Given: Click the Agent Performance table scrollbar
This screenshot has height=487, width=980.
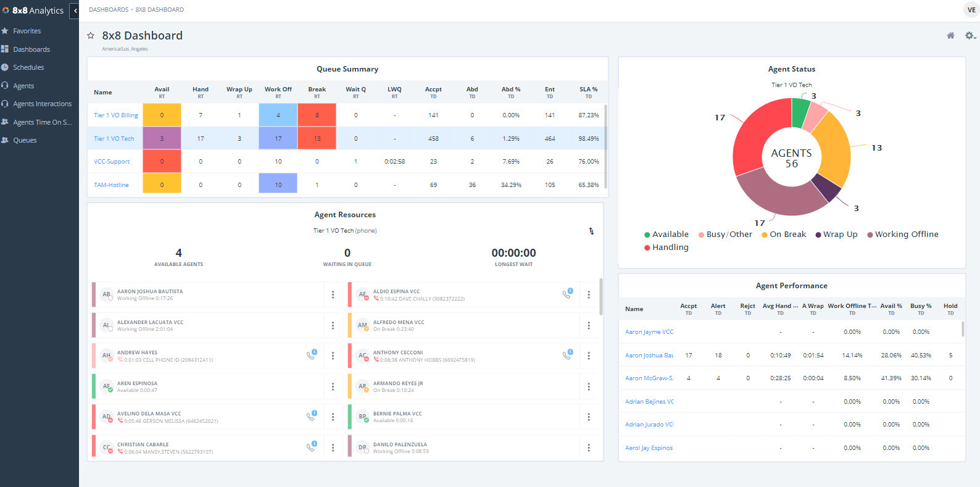Looking at the screenshot, I should point(963,329).
